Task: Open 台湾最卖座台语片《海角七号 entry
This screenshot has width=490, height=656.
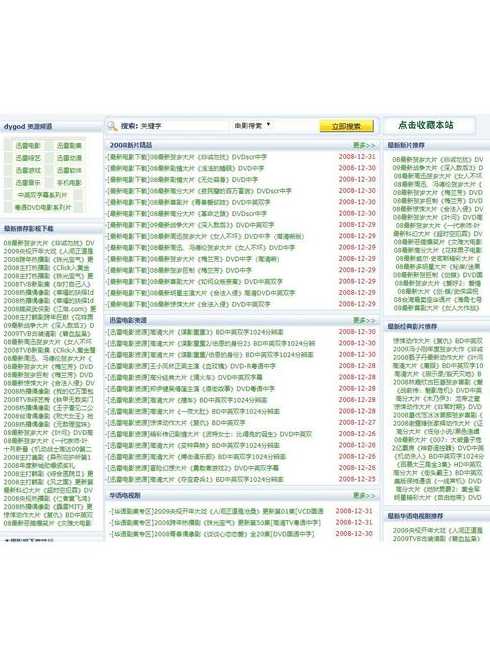Action: point(437,300)
